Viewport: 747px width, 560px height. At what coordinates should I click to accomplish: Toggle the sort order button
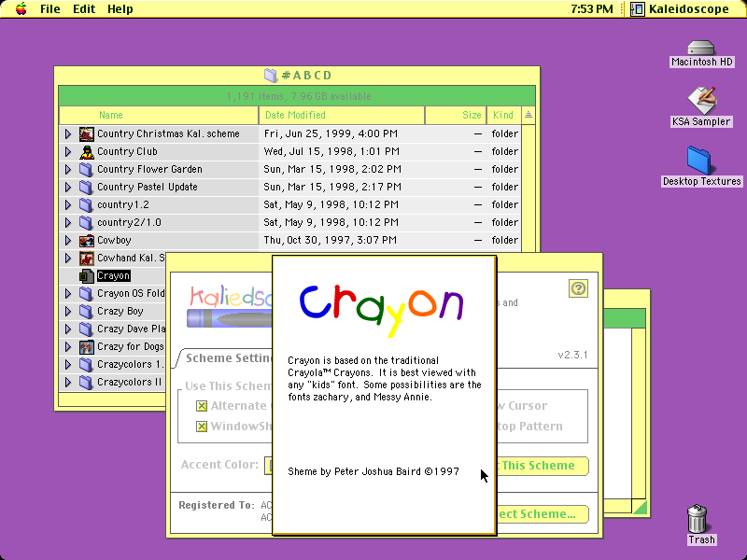click(x=529, y=115)
